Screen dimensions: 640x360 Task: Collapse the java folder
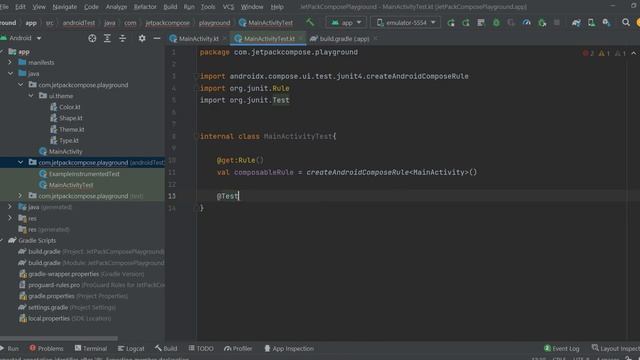pos(10,73)
